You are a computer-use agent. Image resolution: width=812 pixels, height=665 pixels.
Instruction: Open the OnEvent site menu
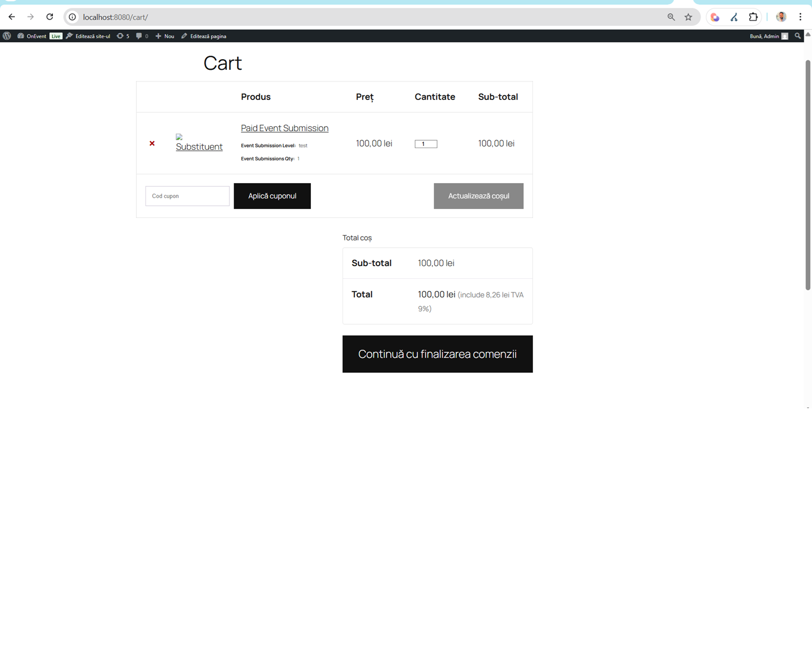point(32,36)
